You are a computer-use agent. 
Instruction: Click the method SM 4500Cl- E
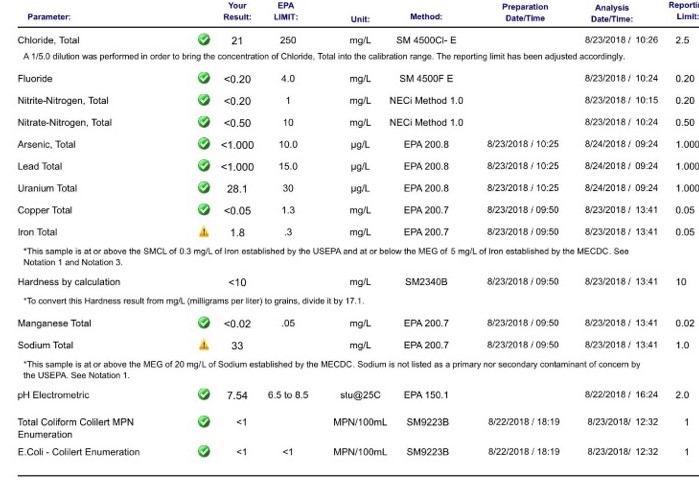426,40
